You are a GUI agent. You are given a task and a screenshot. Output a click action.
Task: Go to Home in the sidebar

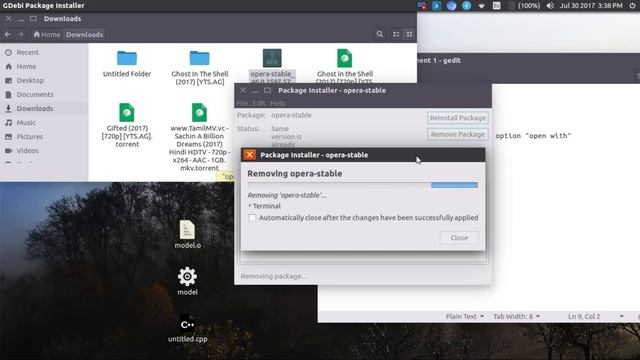click(26, 66)
